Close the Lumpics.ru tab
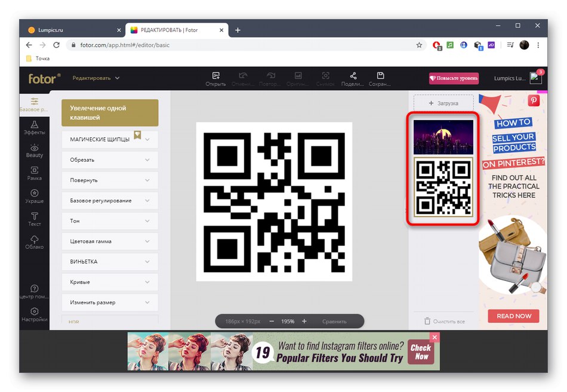This screenshot has width=567, height=392. tap(119, 30)
